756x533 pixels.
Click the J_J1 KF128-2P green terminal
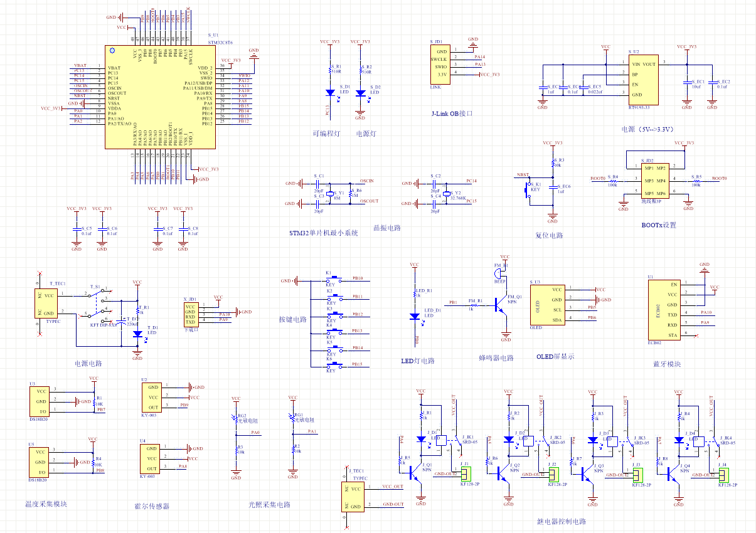[465, 473]
